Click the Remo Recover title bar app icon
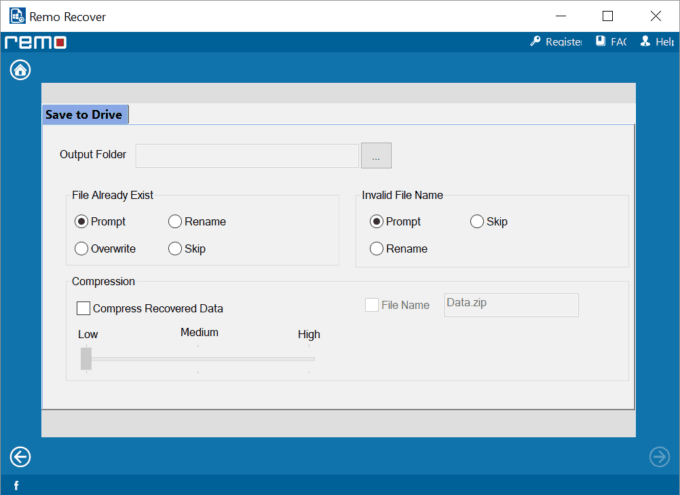Image resolution: width=680 pixels, height=495 pixels. tap(17, 16)
